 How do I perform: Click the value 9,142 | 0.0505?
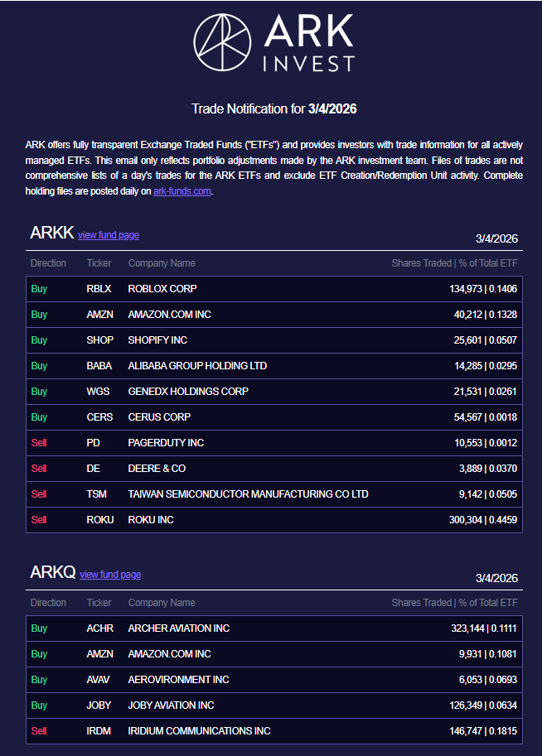[x=488, y=494]
